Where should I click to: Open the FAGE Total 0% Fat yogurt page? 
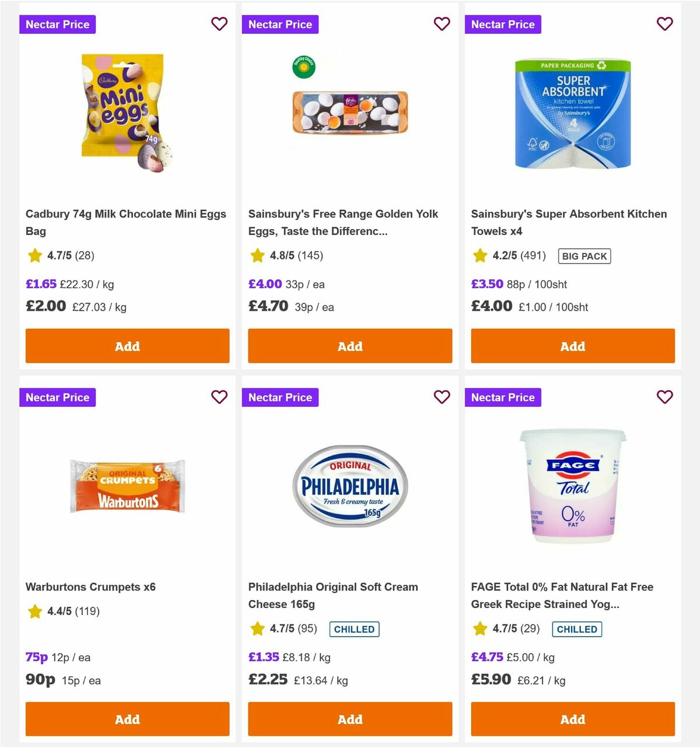tap(562, 595)
